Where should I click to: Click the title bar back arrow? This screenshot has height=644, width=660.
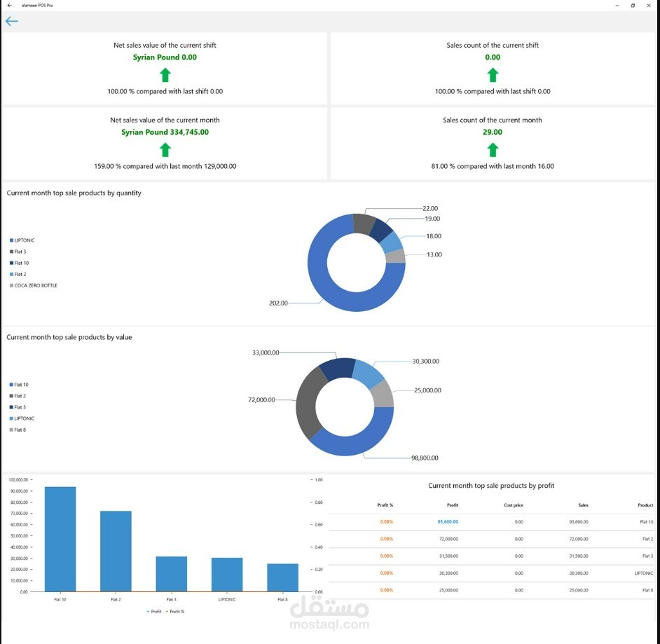pos(10,6)
